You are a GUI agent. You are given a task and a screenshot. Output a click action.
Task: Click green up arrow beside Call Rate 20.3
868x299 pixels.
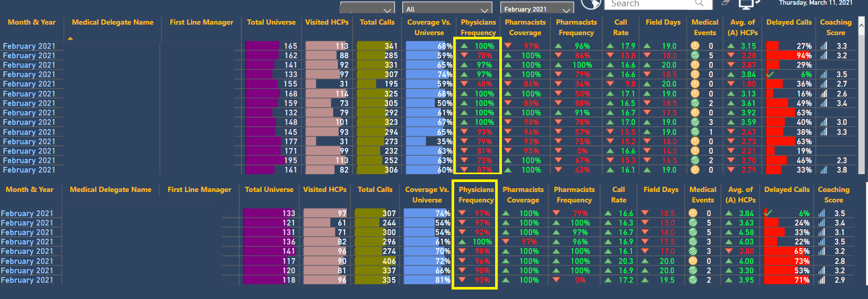608,261
